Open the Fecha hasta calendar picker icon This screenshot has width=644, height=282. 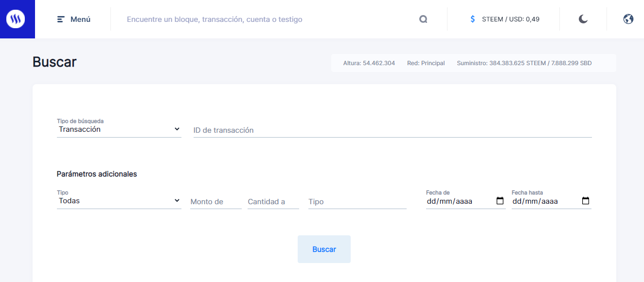point(586,201)
